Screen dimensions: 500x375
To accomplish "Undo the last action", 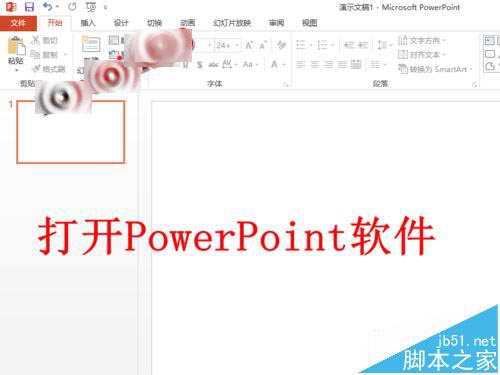I will pyautogui.click(x=48, y=7).
